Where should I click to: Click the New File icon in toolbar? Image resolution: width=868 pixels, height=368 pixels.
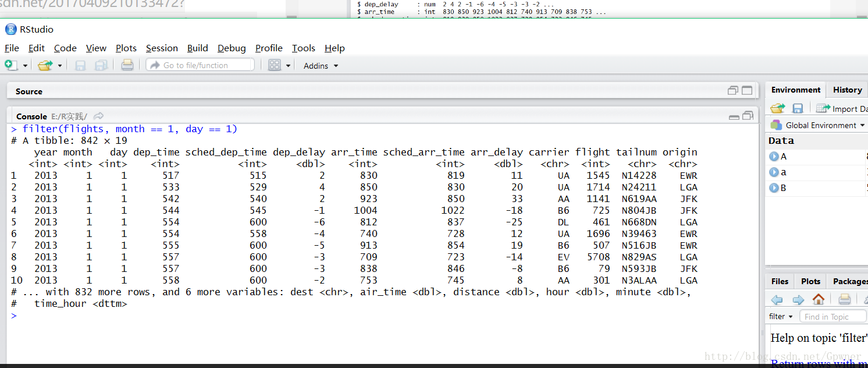click(x=10, y=65)
